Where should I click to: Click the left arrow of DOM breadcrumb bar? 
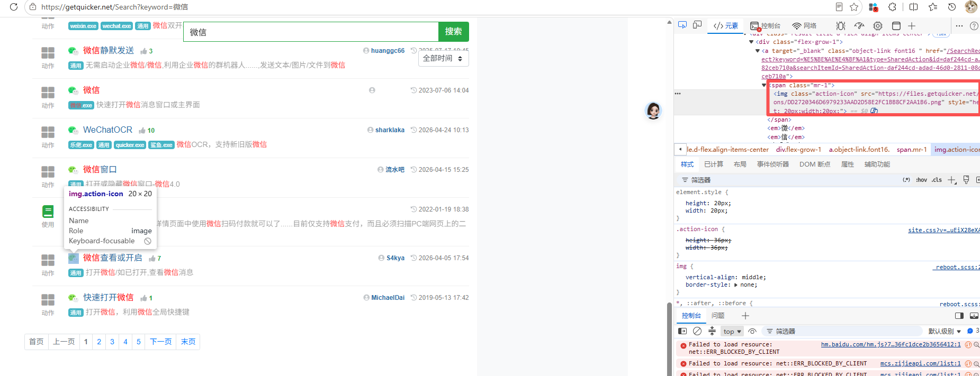680,150
